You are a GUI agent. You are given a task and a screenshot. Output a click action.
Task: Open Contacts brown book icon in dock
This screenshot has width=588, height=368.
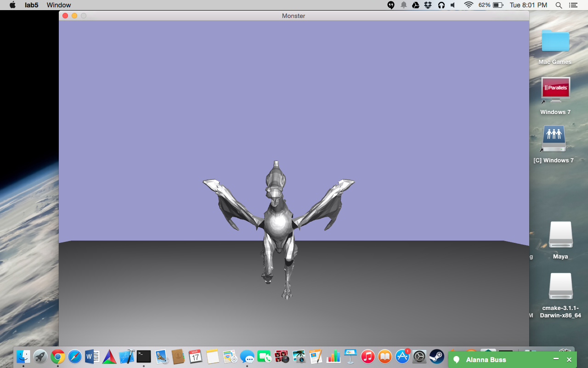(x=178, y=356)
